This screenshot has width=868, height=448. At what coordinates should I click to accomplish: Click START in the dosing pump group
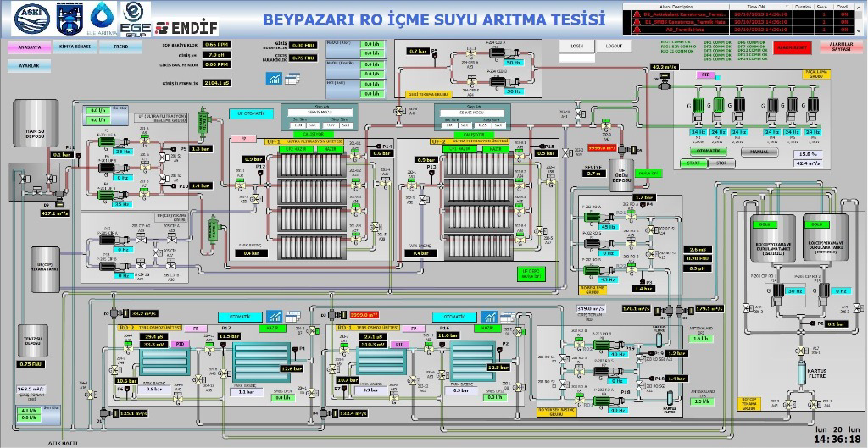(x=693, y=163)
